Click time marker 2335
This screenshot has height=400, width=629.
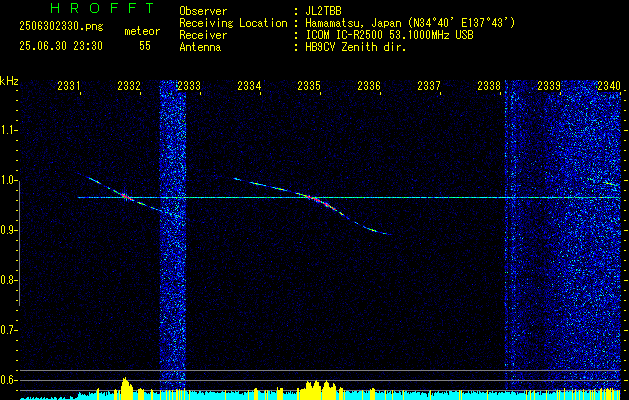309,85
